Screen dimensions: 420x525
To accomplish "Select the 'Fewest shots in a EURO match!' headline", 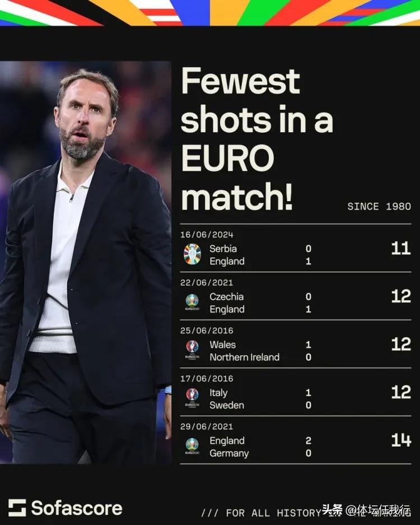I will (256, 138).
